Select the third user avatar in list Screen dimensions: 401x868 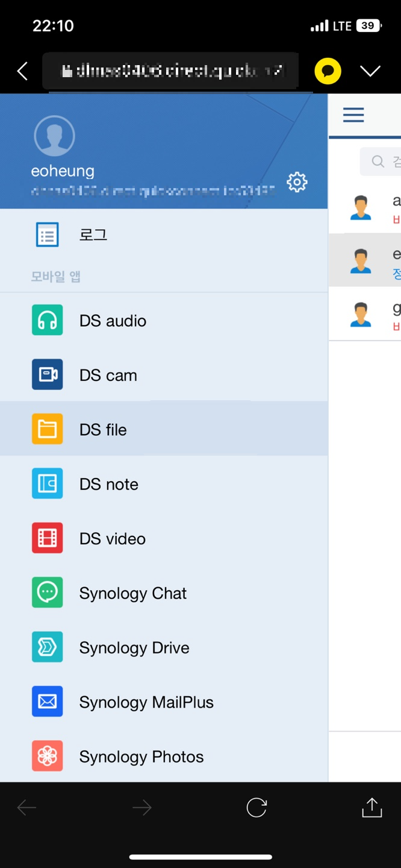(x=361, y=315)
